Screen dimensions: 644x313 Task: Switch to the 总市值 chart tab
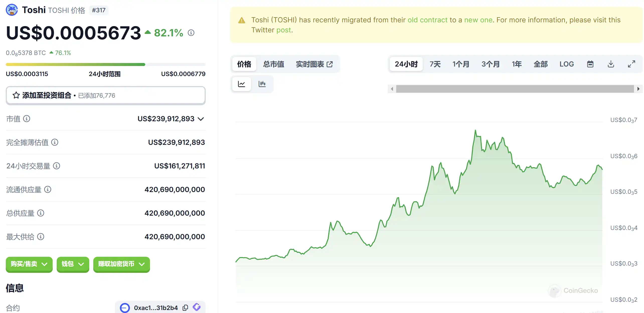pos(273,64)
